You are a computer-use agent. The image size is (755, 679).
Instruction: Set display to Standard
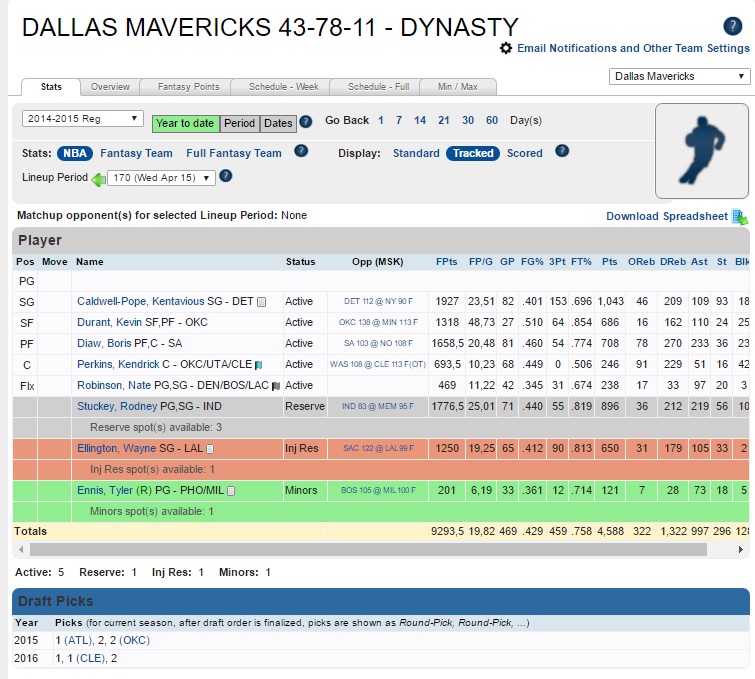(416, 153)
